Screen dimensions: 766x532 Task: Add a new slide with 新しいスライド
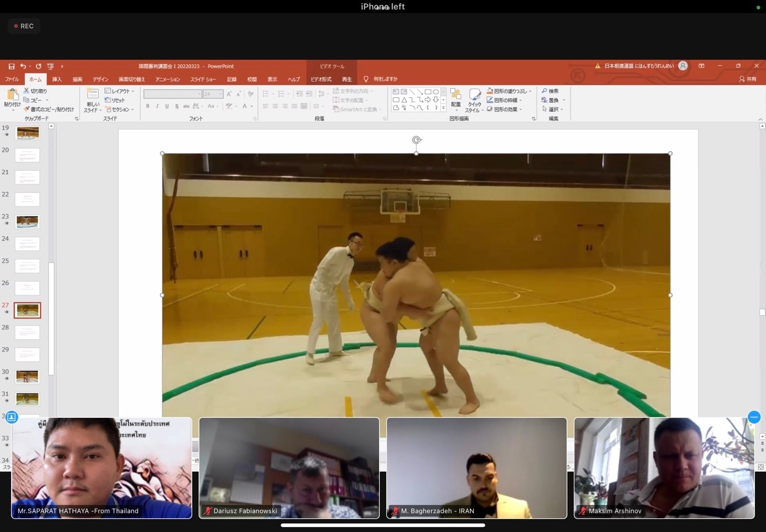click(92, 100)
